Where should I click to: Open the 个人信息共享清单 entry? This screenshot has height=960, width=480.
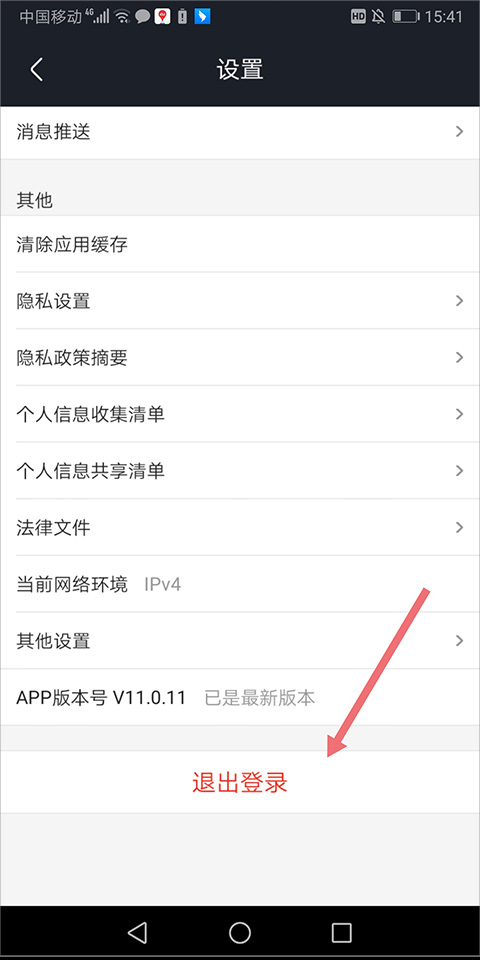click(x=240, y=471)
